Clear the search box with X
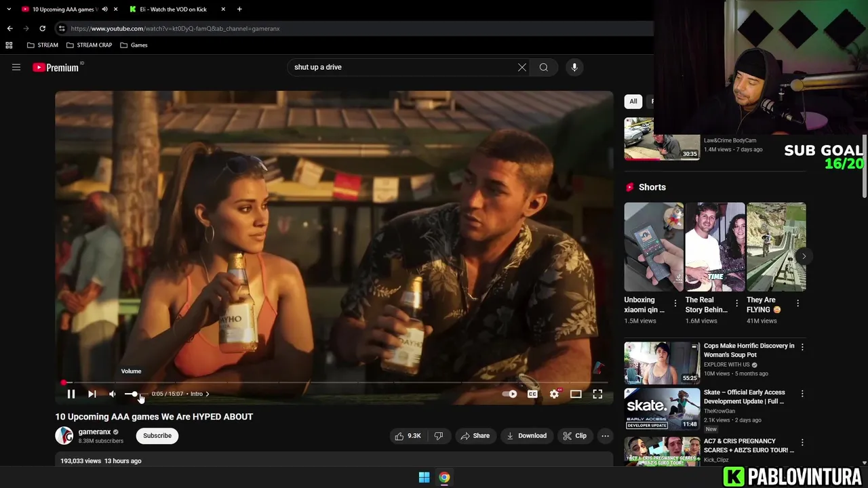The height and width of the screenshot is (488, 868). (521, 67)
